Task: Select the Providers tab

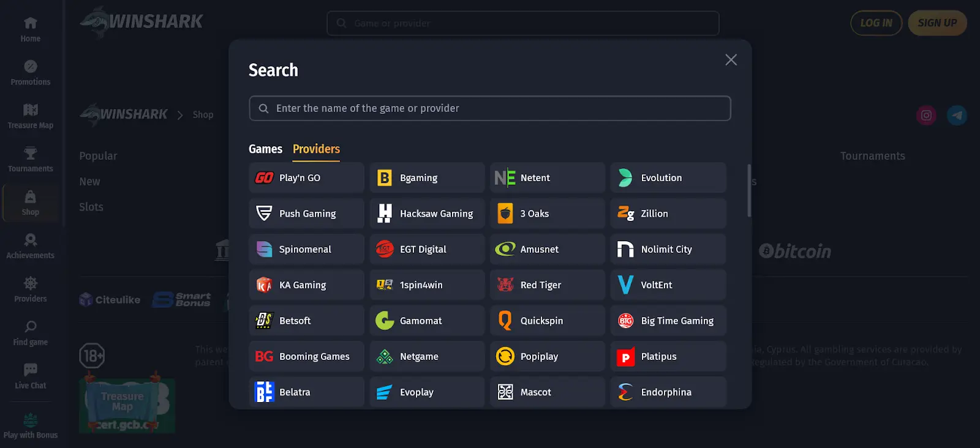Action: (316, 149)
